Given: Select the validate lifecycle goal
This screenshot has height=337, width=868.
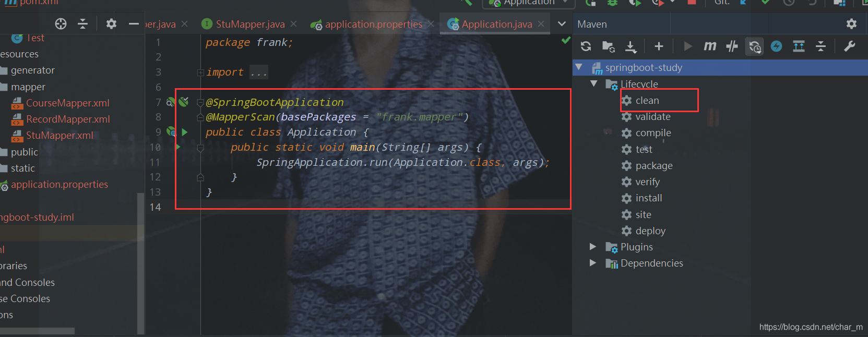Looking at the screenshot, I should click(653, 116).
